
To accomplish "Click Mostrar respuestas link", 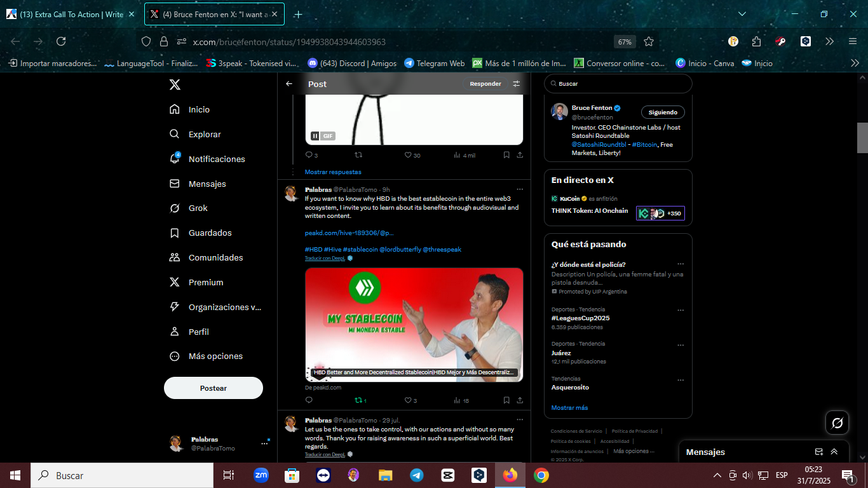I will click(333, 172).
